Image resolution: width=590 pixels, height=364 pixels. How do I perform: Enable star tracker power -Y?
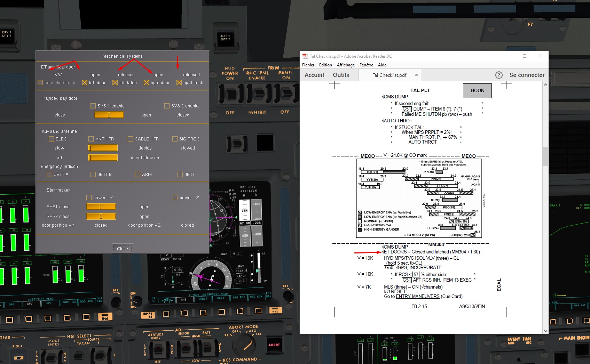point(89,197)
